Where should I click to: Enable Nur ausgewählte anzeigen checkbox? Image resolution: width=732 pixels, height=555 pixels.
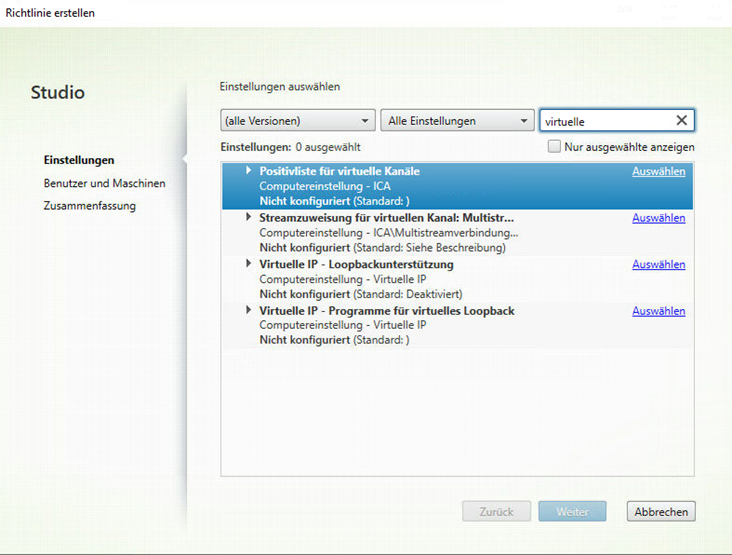554,147
